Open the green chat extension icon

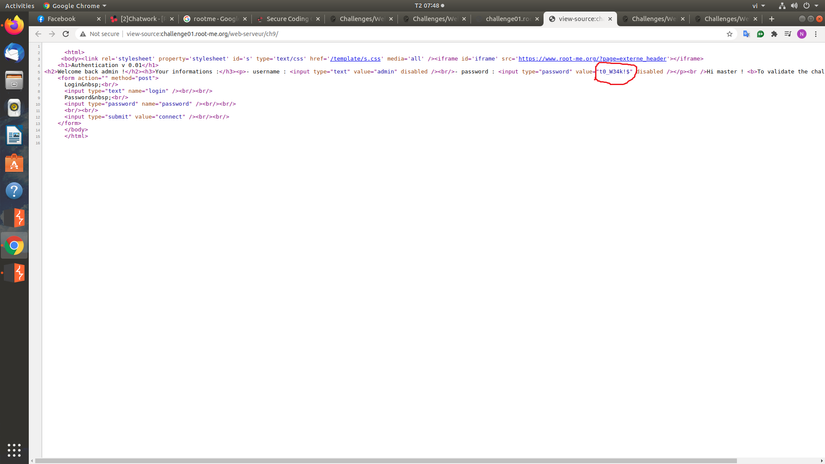760,34
